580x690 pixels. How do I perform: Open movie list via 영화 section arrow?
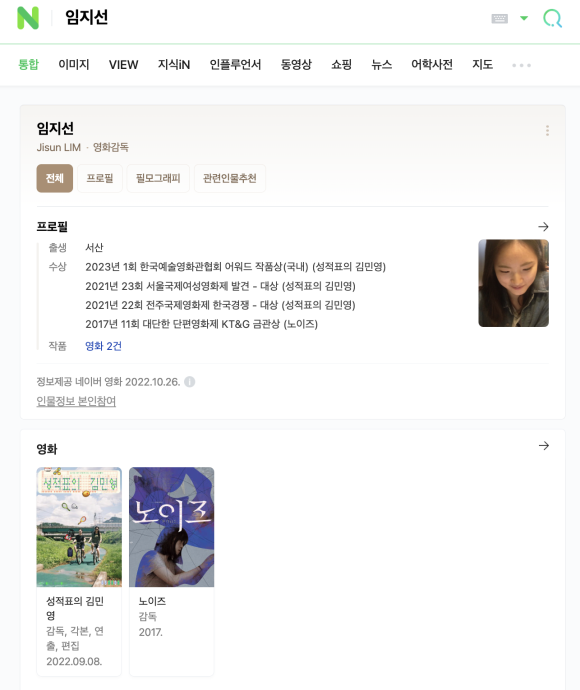pos(543,446)
